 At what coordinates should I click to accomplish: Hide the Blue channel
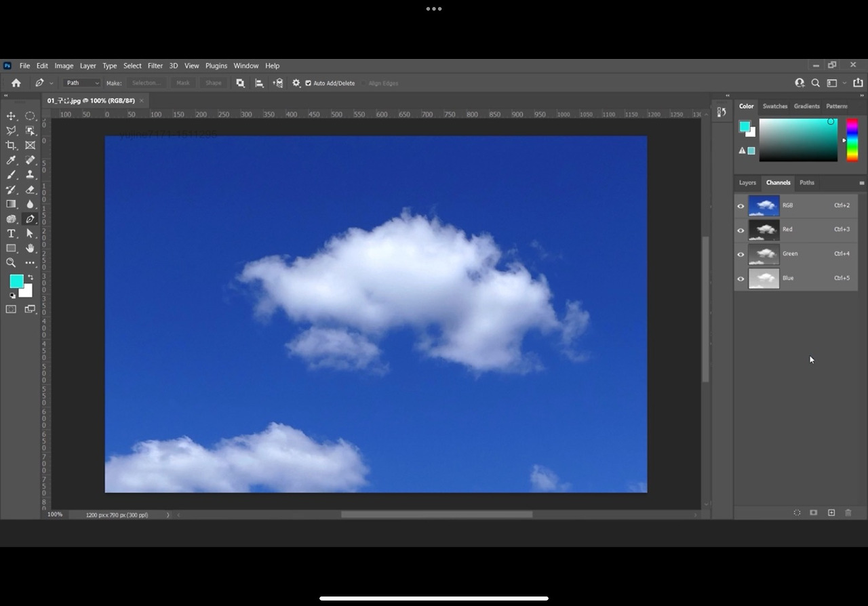tap(741, 279)
